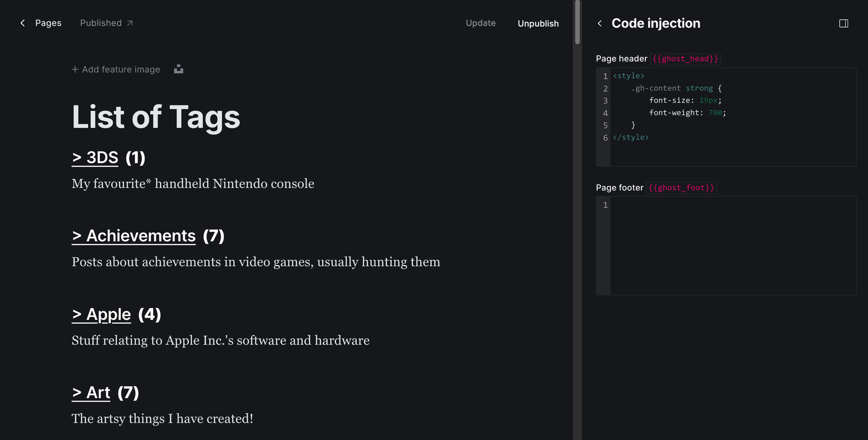This screenshot has height=440, width=868.
Task: Visit the Apple tag link
Action: pyautogui.click(x=101, y=314)
